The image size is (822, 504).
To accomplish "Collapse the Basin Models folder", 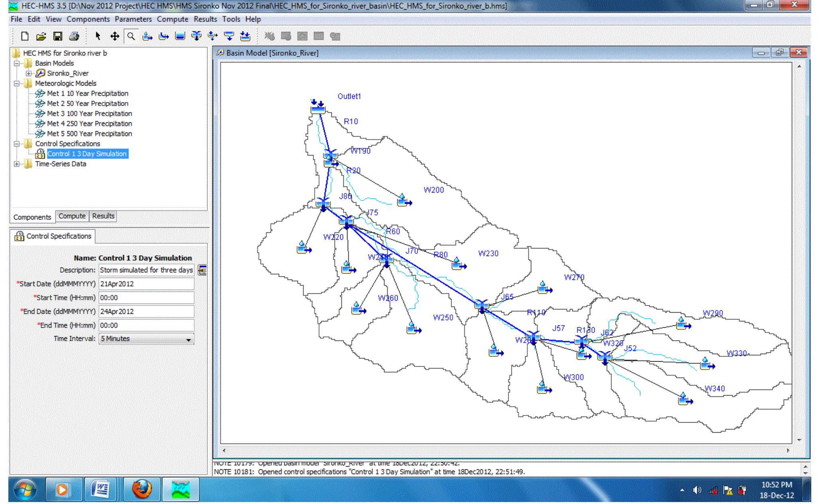I will point(17,63).
